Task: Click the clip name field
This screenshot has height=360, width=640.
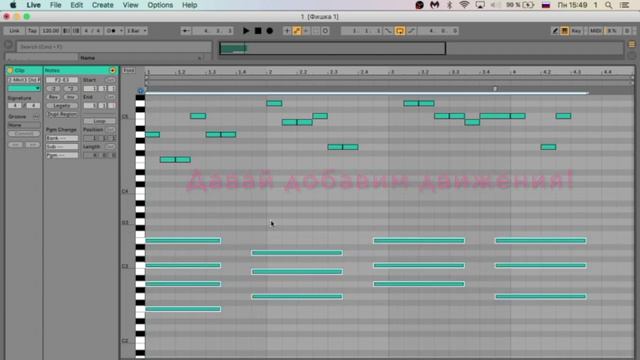Action: [24, 80]
